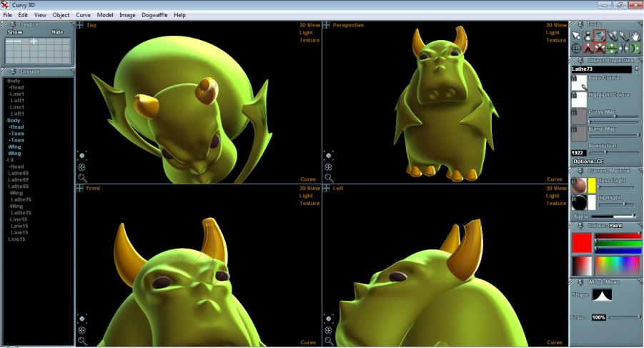Click the Resolution slider track
This screenshot has height=348, width=644.
point(615,152)
